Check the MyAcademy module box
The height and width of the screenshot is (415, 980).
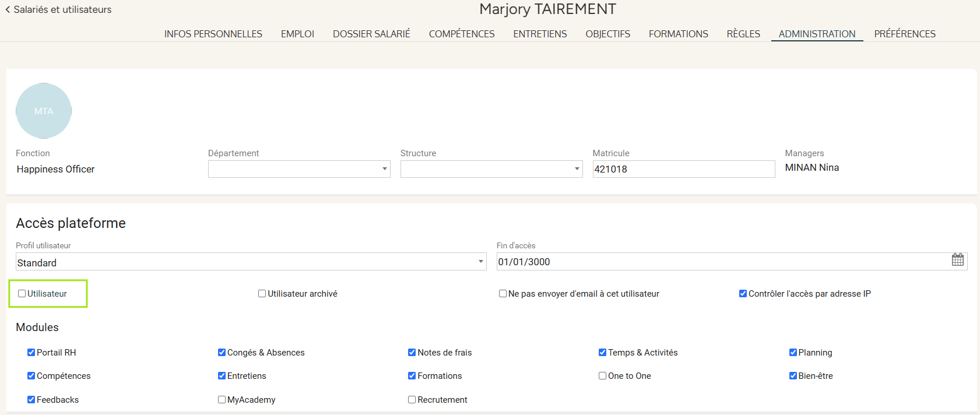click(x=222, y=400)
